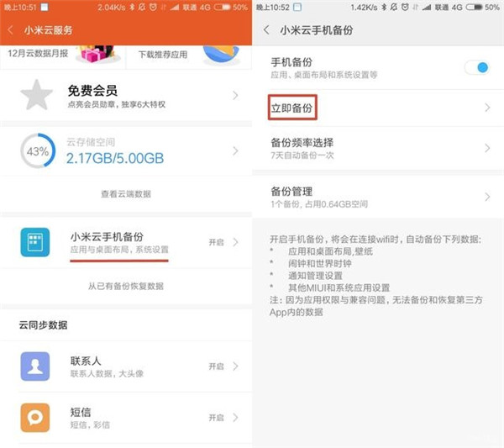Tap 2.17GB/5.00GB storage usage text
The width and height of the screenshot is (504, 448).
[115, 158]
